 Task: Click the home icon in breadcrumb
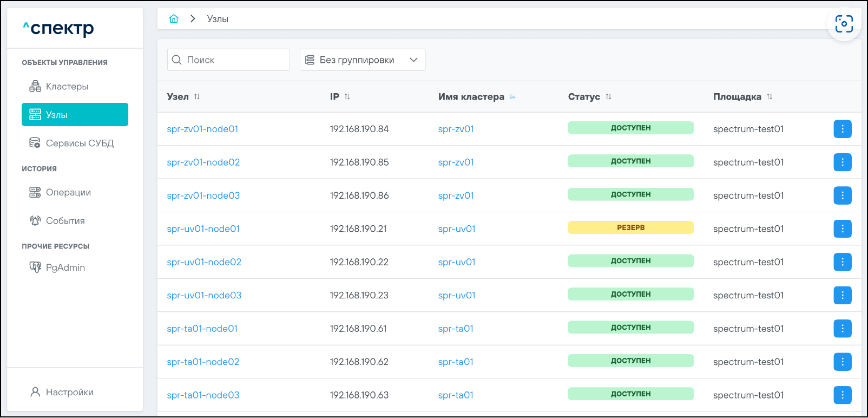(x=174, y=19)
